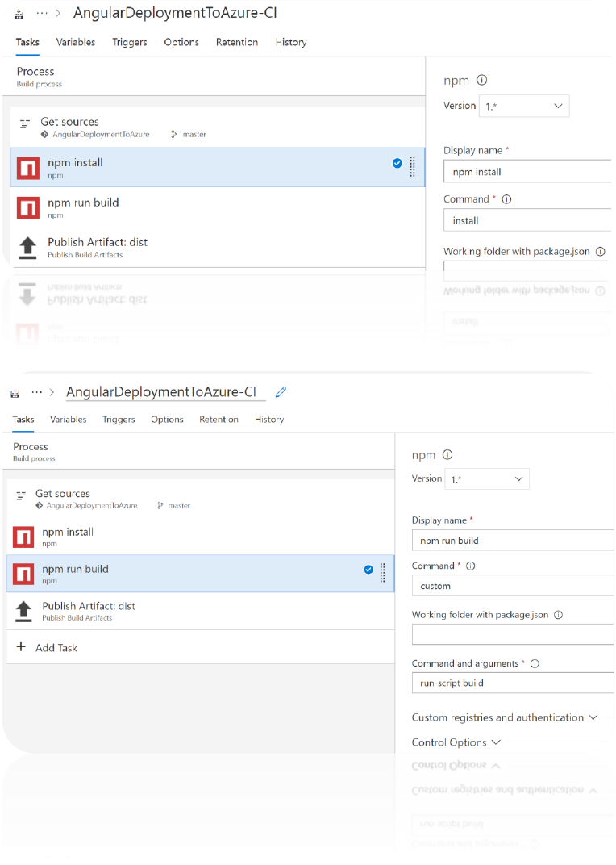
Task: Open History tab in bottom screenshot
Action: tap(269, 420)
